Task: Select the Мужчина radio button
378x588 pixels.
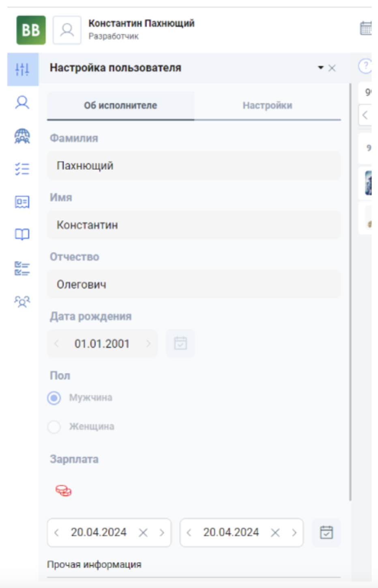Action: (54, 398)
